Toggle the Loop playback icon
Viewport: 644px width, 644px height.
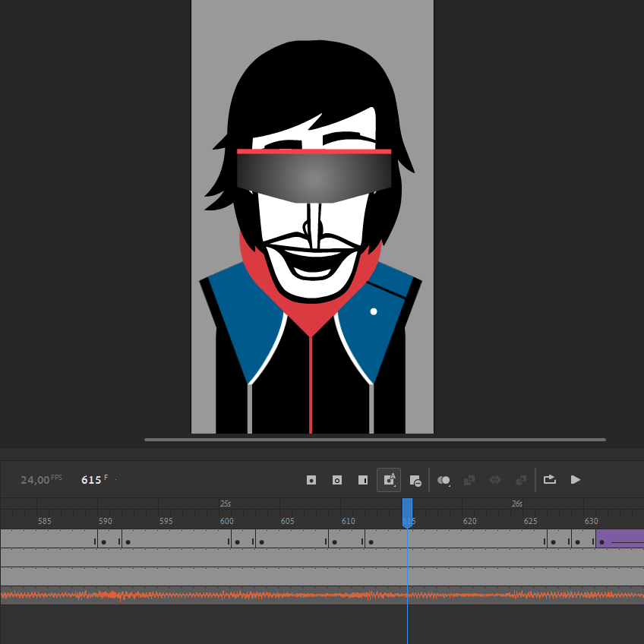coord(550,480)
